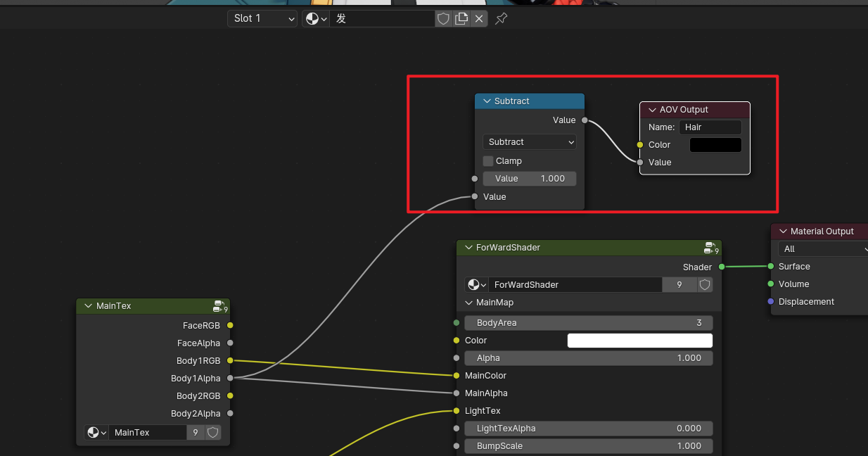The height and width of the screenshot is (456, 868).
Task: Click the BodyArea value field
Action: click(588, 323)
